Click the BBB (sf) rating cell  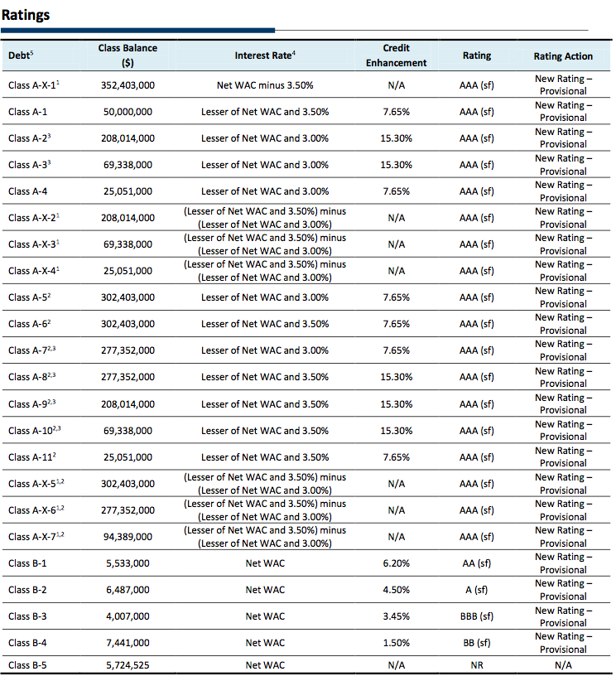[x=476, y=616]
